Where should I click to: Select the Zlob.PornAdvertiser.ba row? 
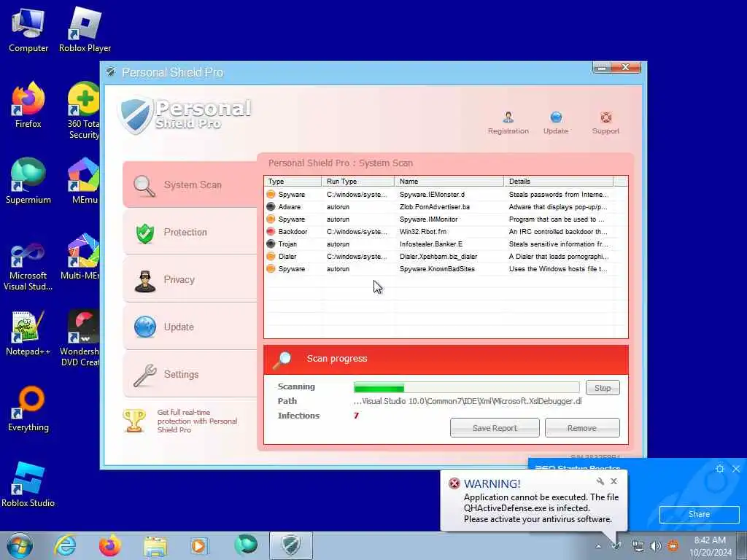(446, 206)
